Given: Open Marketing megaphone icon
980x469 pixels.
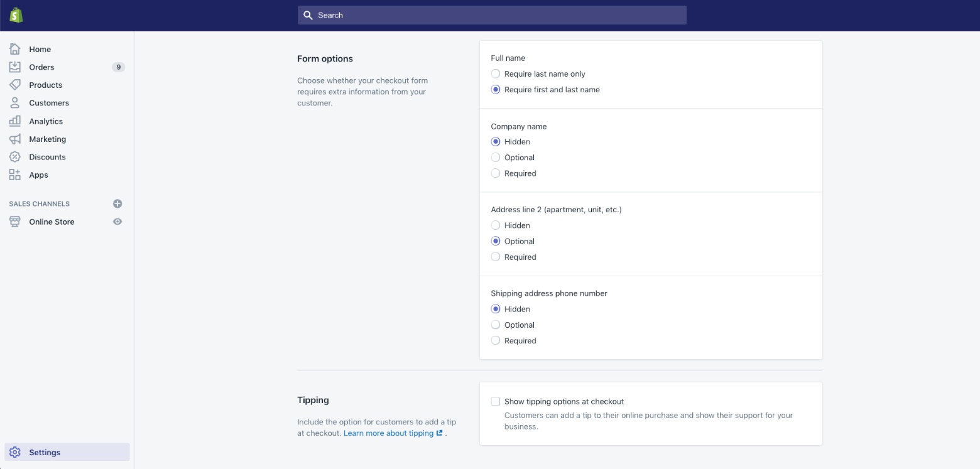Looking at the screenshot, I should 15,139.
